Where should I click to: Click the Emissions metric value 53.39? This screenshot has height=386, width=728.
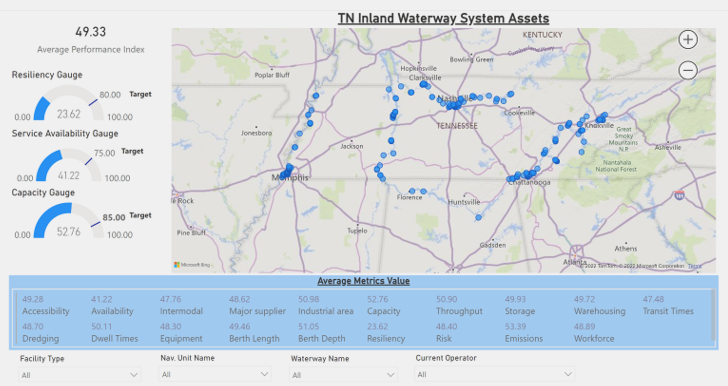coord(515,327)
